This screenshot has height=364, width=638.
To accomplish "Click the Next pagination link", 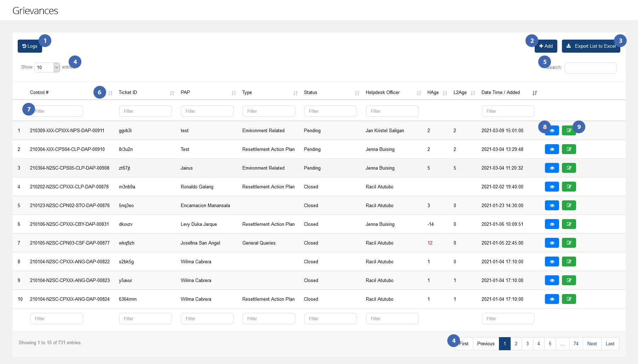I will (592, 344).
